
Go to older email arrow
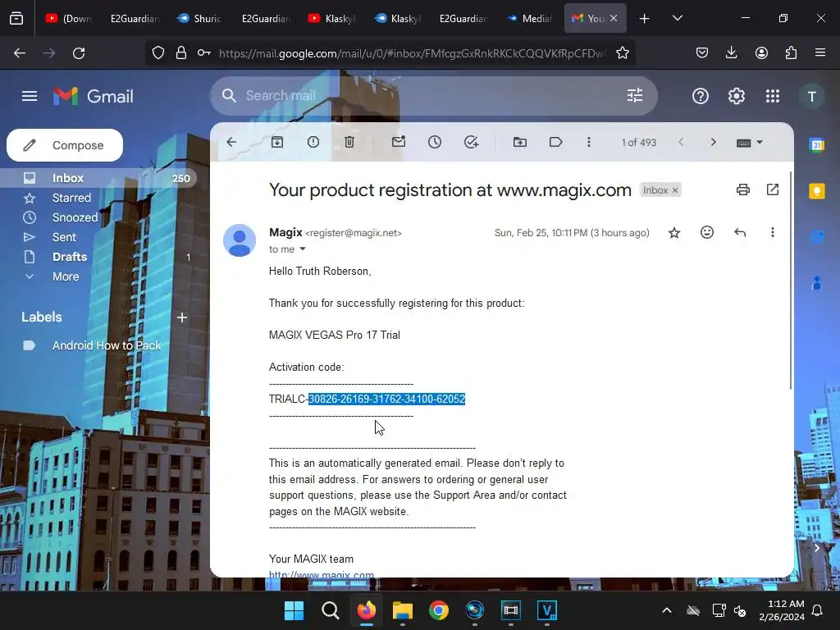pos(713,142)
